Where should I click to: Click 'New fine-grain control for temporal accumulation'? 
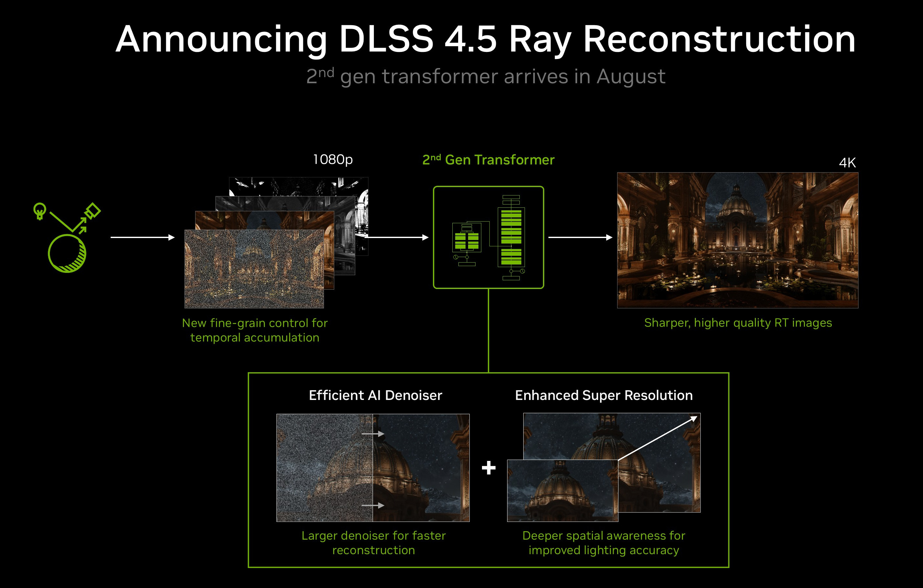(255, 330)
